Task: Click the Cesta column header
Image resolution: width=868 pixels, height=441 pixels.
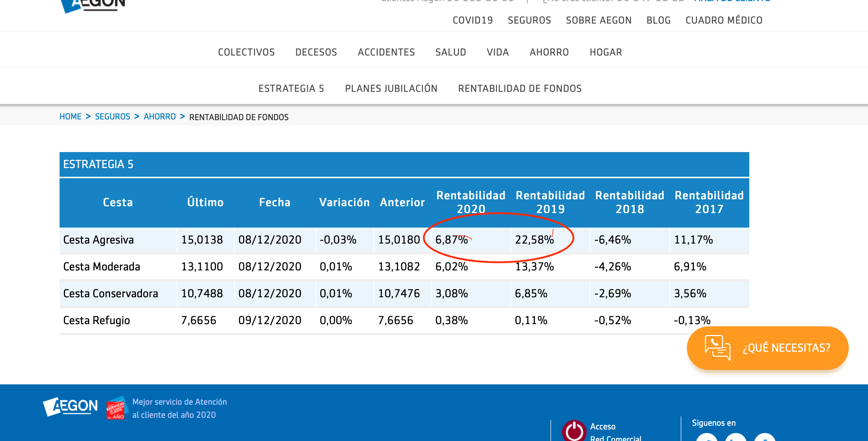Action: [x=118, y=202]
